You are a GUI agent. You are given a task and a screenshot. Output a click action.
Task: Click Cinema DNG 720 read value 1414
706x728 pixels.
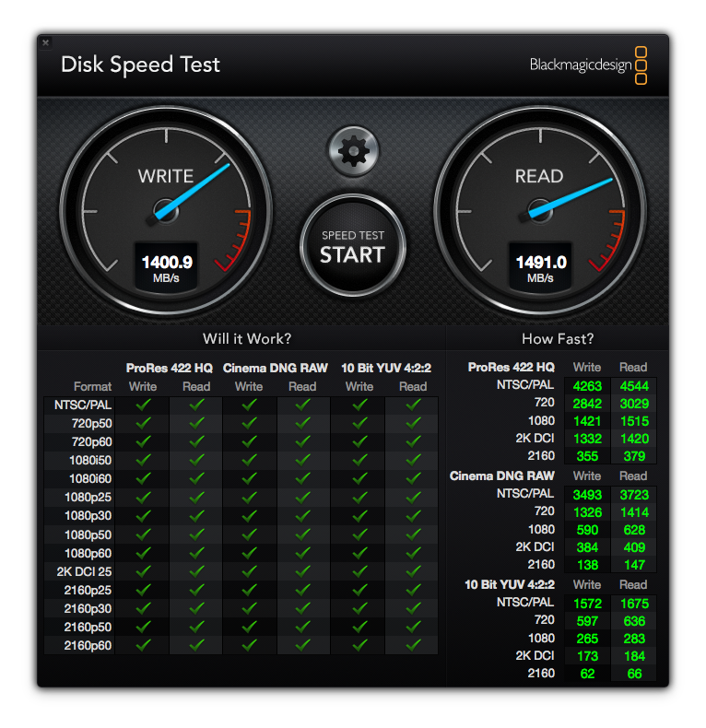634,512
